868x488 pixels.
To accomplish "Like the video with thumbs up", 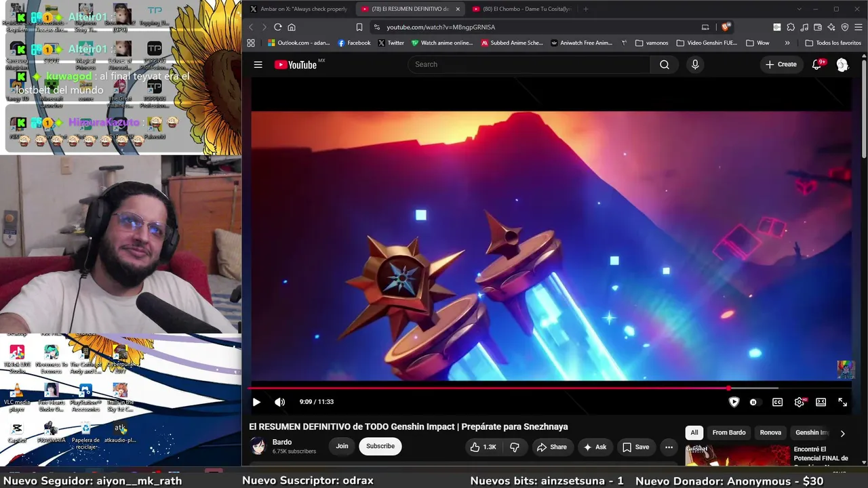I will (483, 447).
